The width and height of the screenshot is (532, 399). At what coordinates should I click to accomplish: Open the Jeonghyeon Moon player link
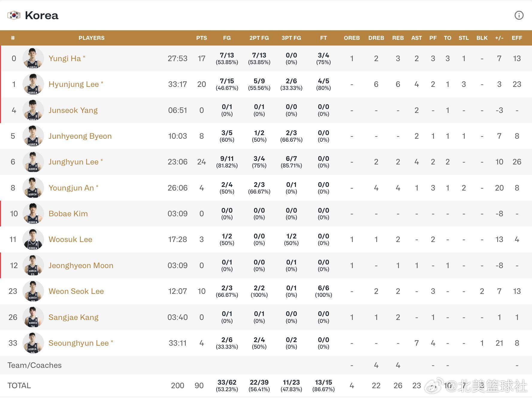[81, 265]
